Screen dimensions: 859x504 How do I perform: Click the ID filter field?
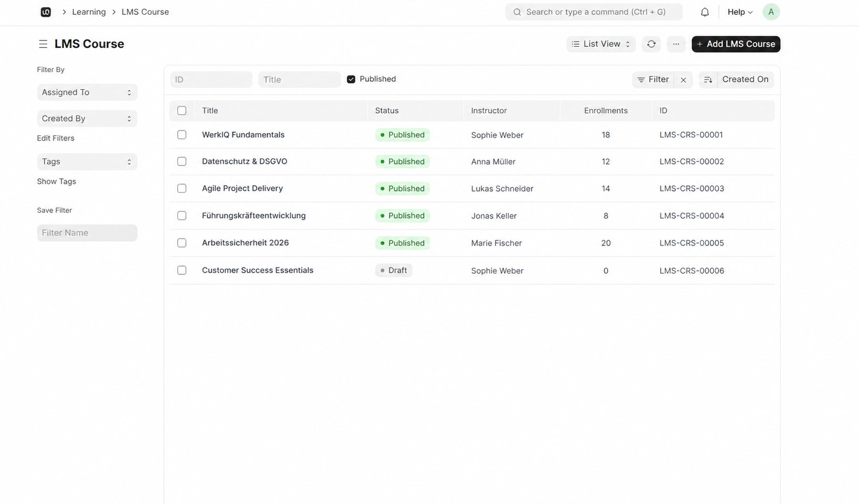point(211,80)
